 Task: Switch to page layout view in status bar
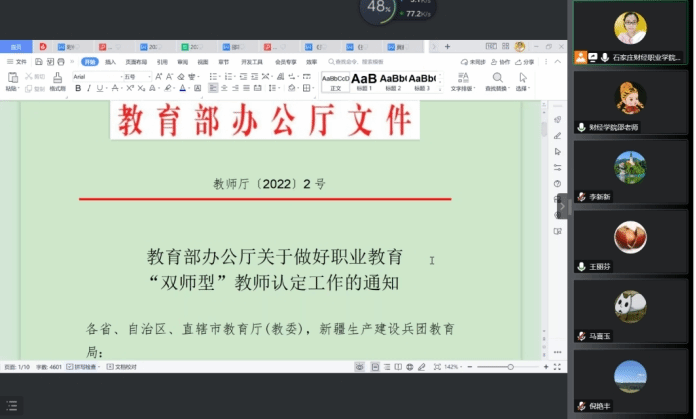pos(376,367)
